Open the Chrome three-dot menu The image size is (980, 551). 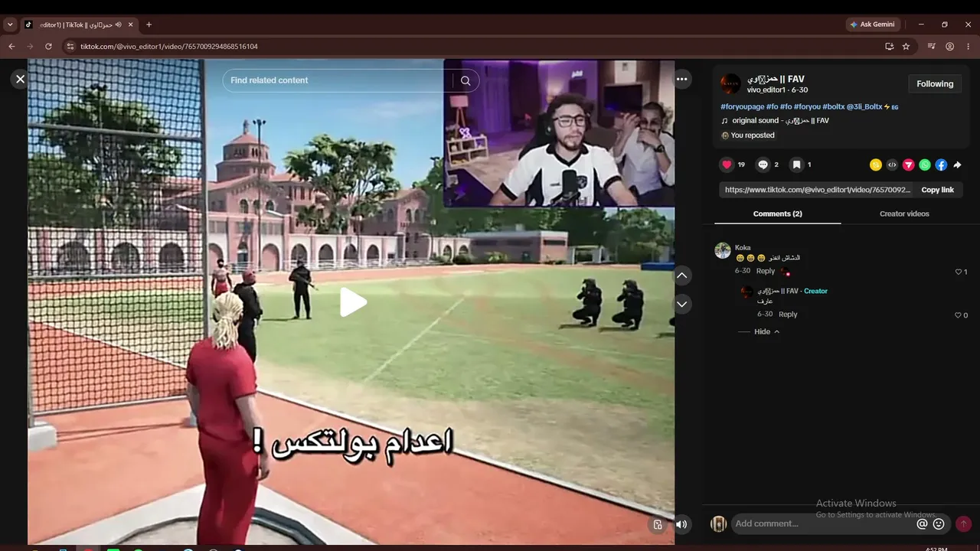pos(968,47)
